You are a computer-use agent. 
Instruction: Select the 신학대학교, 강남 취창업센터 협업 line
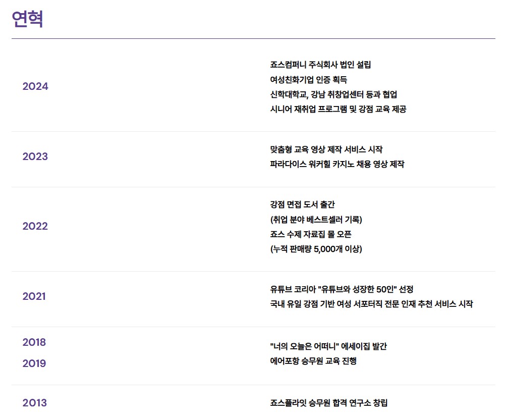(x=333, y=94)
